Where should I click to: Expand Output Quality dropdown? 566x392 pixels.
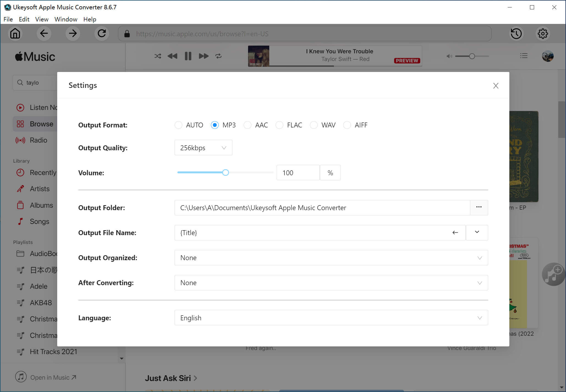coord(204,148)
